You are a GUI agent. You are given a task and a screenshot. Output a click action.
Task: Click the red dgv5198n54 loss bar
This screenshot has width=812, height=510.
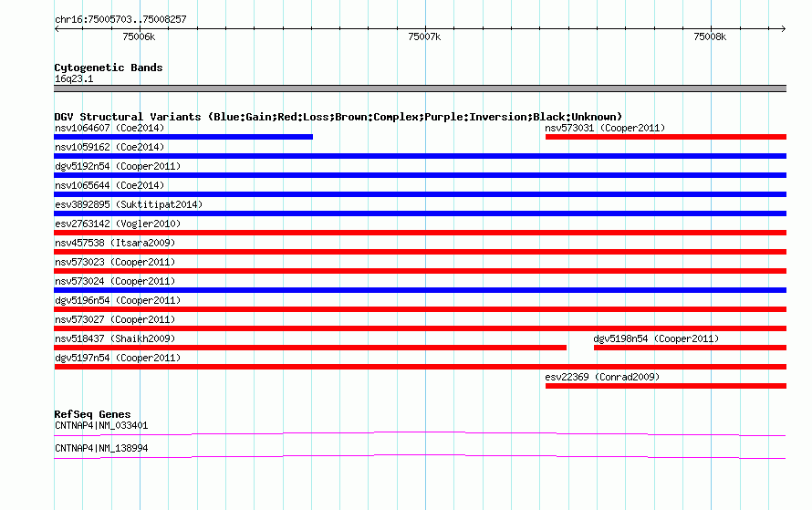tap(690, 348)
